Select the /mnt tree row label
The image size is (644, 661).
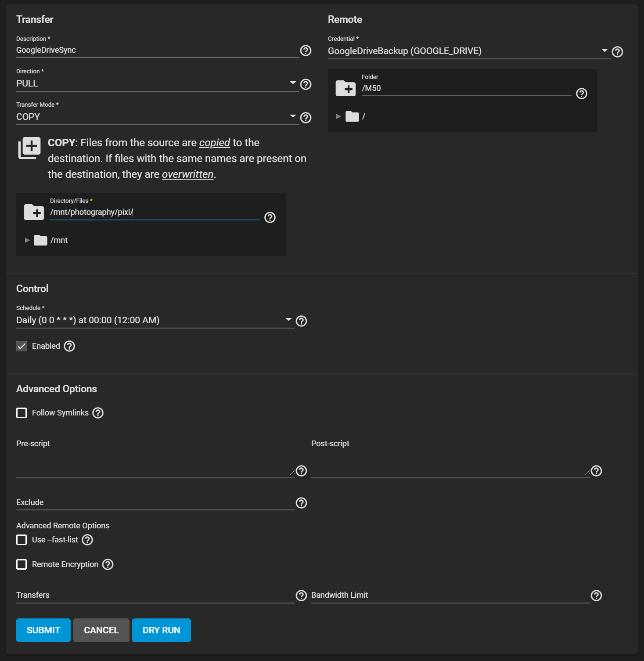pos(59,240)
